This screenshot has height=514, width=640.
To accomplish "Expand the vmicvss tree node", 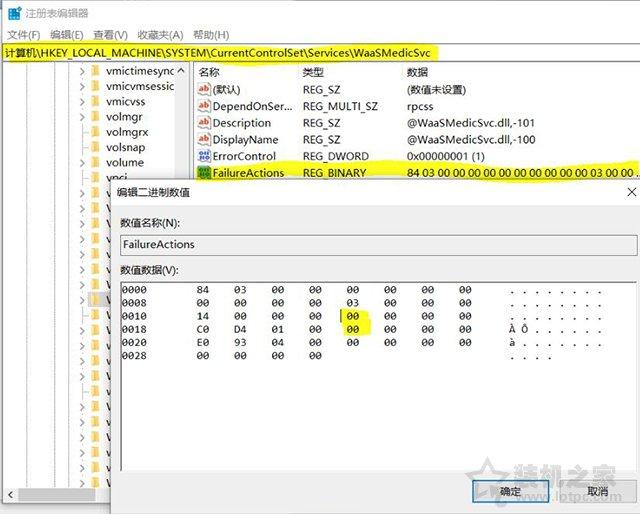I will (x=82, y=102).
